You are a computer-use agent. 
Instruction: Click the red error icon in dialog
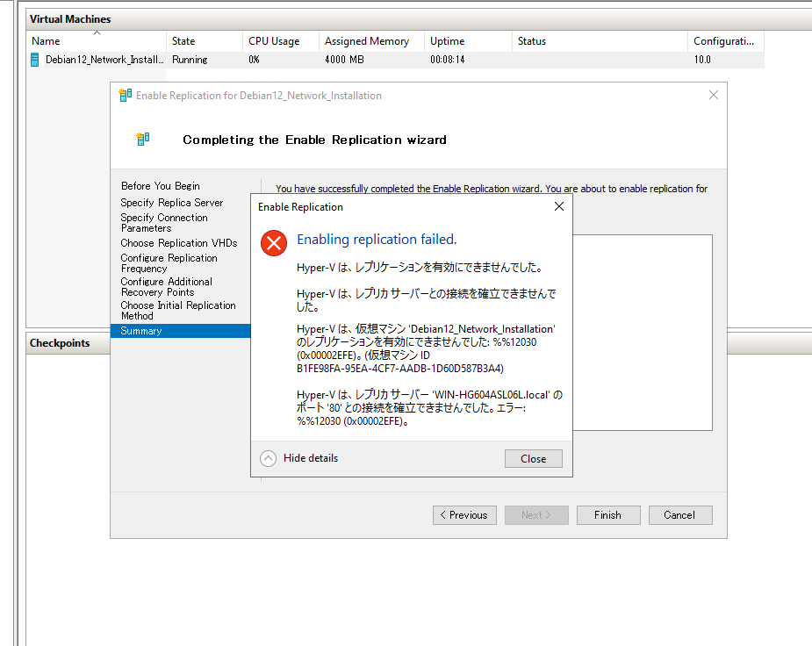274,243
